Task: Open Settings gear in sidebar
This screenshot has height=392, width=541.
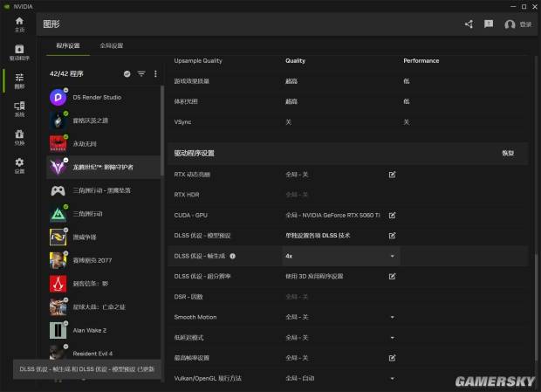Action: point(19,166)
